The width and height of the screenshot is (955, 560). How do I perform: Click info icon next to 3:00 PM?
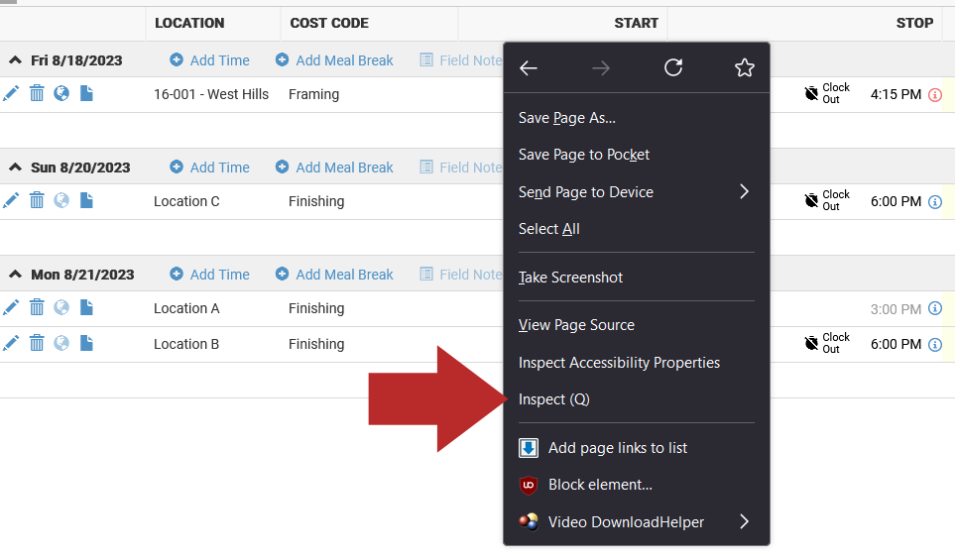(935, 308)
